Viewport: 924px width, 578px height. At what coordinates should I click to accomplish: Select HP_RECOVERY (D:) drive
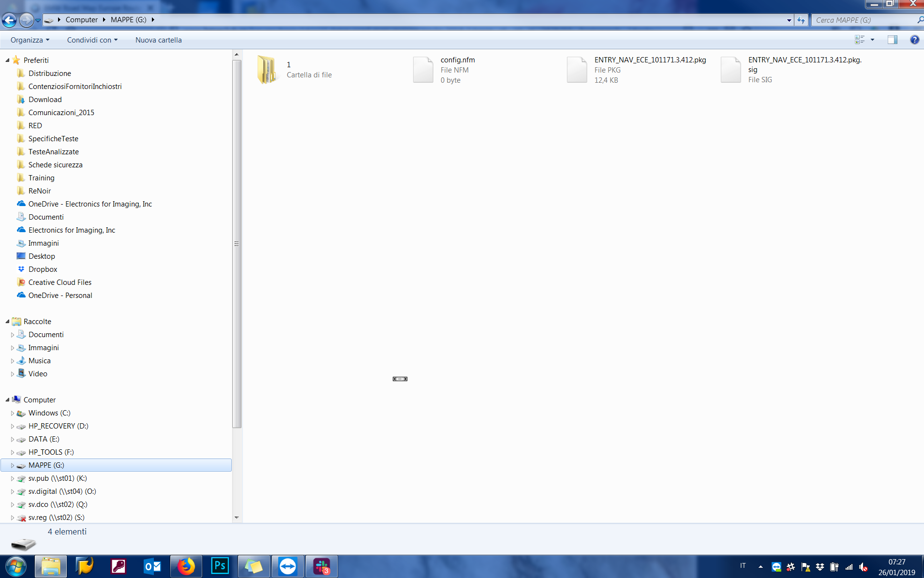[59, 426]
